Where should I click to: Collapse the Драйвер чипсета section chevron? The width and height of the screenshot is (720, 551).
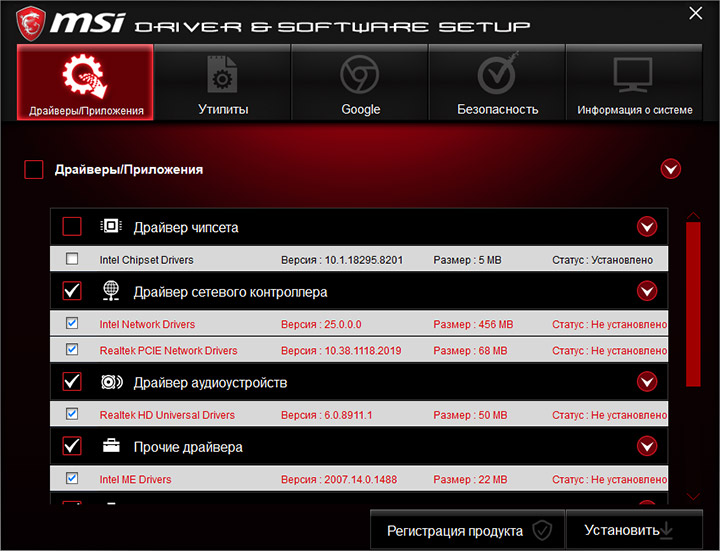[x=647, y=226]
